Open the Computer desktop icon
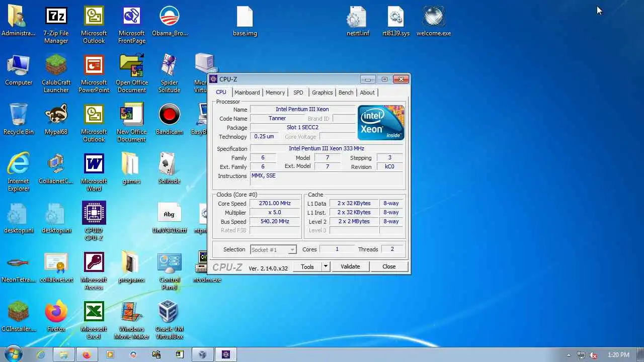Image resolution: width=644 pixels, height=362 pixels. [x=19, y=70]
